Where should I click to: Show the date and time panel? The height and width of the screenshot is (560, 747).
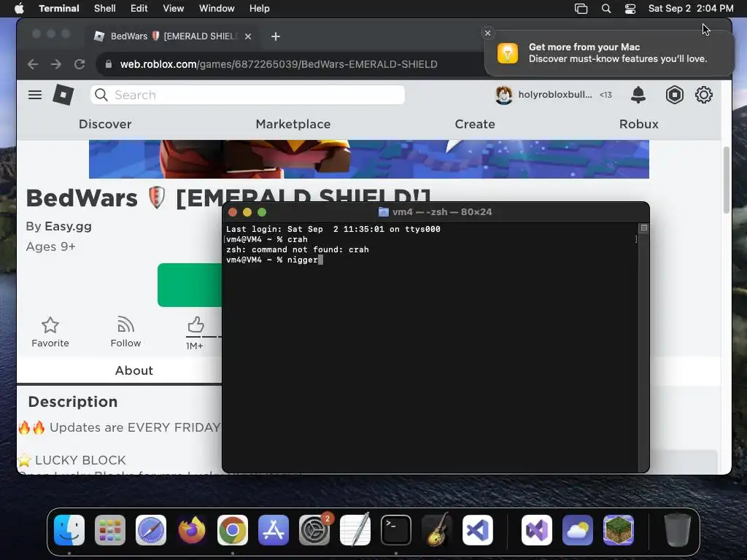(690, 8)
